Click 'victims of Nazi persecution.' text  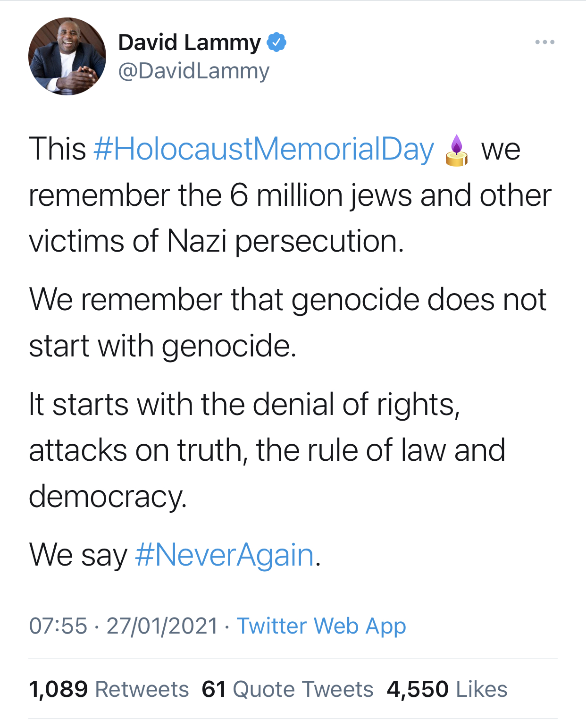point(216,242)
